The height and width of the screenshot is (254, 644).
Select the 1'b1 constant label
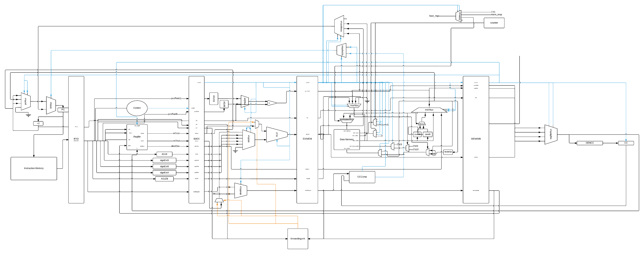(x=493, y=12)
